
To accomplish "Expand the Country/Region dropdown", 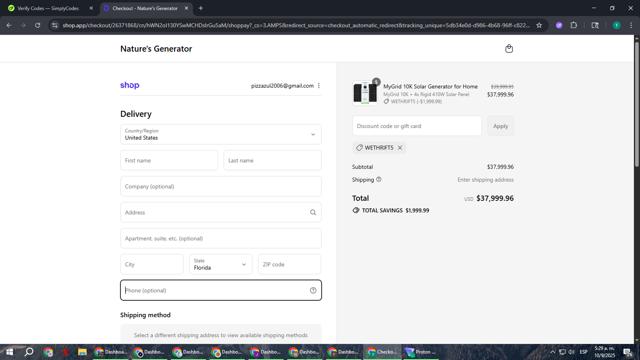I will pyautogui.click(x=221, y=134).
